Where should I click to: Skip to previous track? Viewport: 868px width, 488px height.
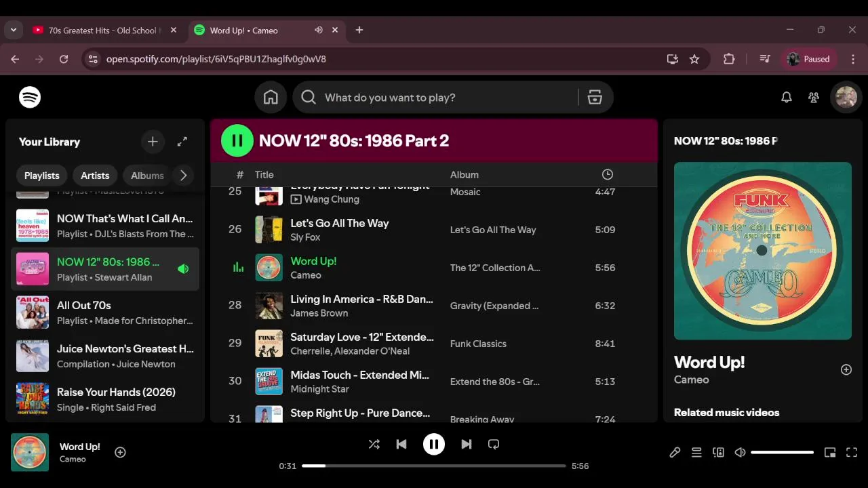[401, 445]
